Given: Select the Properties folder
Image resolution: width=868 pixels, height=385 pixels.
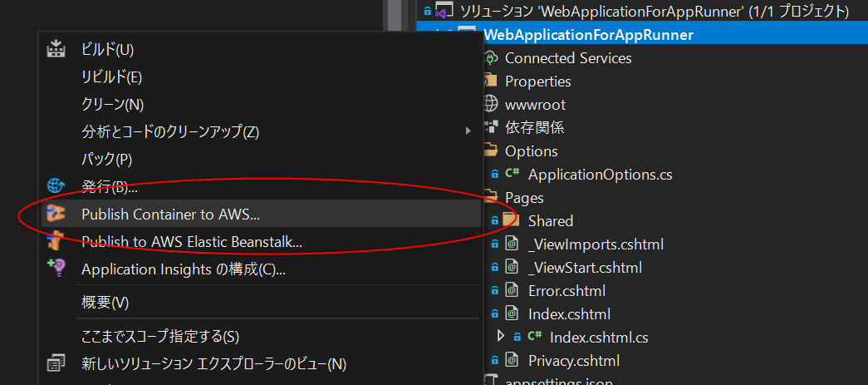Looking at the screenshot, I should (x=537, y=81).
